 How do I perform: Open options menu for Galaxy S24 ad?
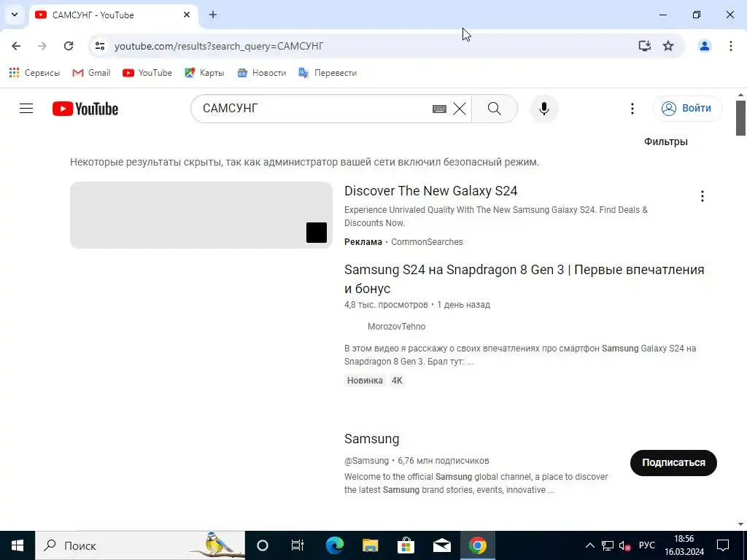pos(703,196)
